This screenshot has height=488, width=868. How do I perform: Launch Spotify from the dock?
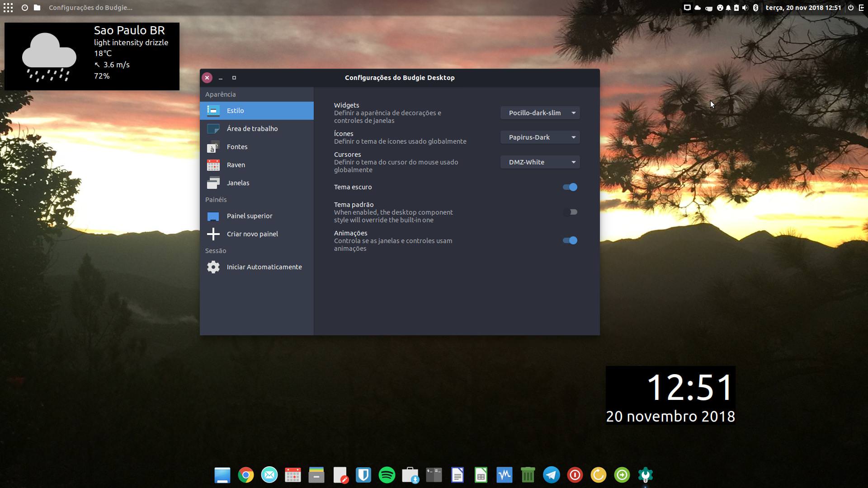(x=387, y=475)
